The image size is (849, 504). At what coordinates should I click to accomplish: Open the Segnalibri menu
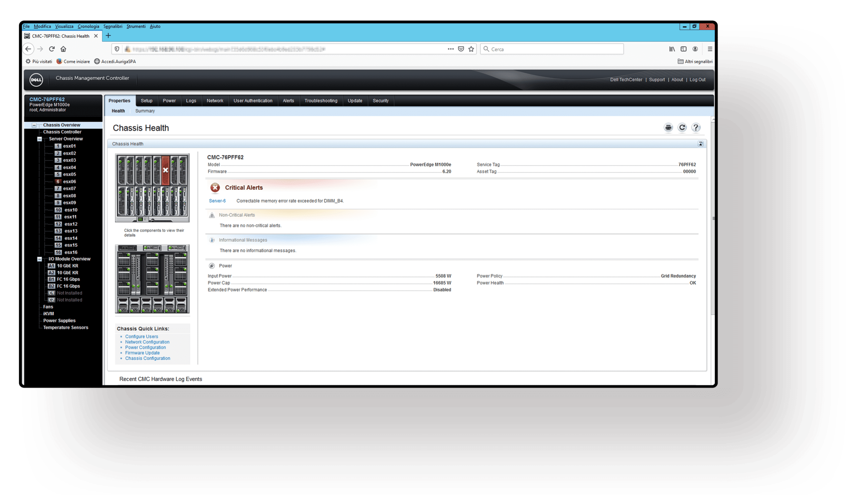pyautogui.click(x=112, y=26)
